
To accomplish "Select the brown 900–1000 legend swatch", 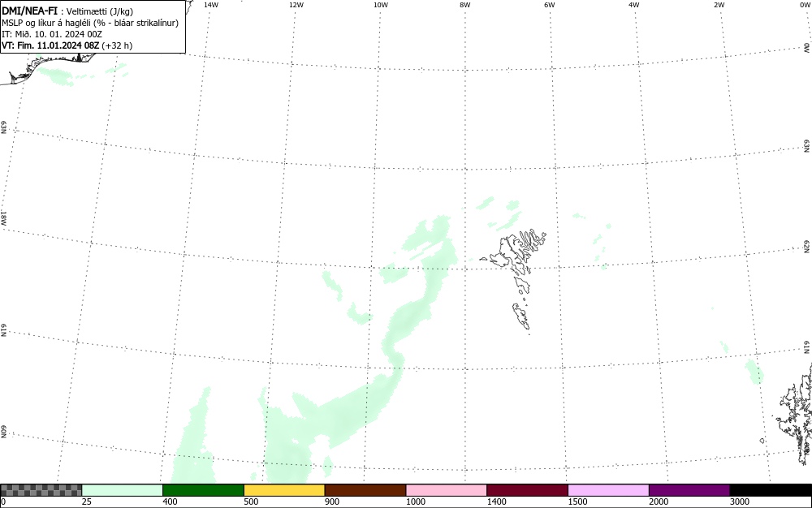I will pos(365,490).
